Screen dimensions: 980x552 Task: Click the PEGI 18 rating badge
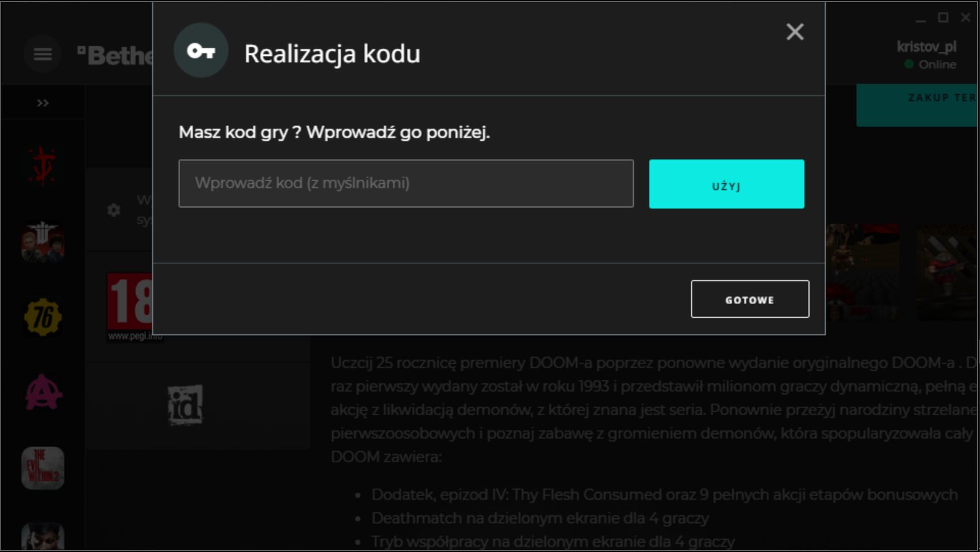click(x=130, y=307)
